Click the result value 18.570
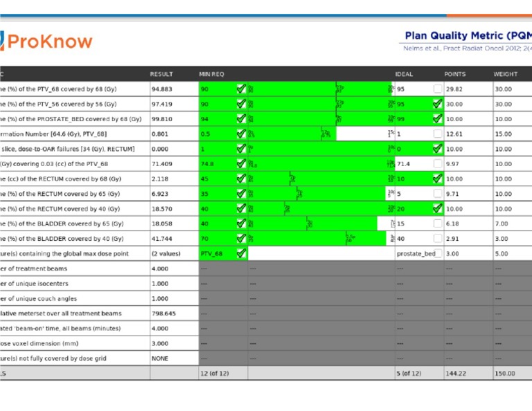 pyautogui.click(x=161, y=209)
